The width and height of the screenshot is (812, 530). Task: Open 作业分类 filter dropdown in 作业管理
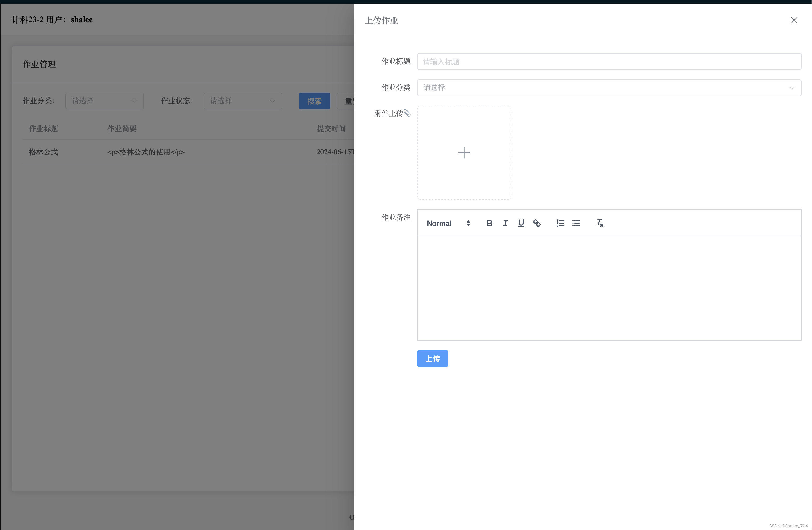[104, 101]
